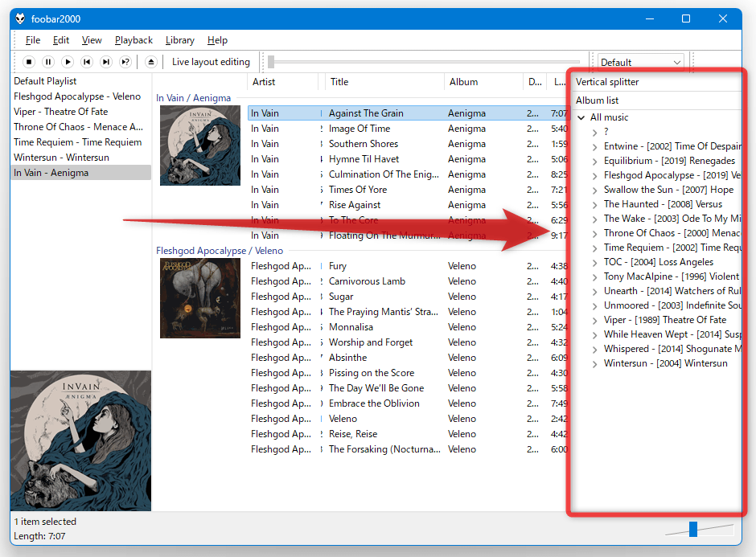Expand the Swallow the Sun - Hope node
The width and height of the screenshot is (756, 557).
pyautogui.click(x=595, y=190)
